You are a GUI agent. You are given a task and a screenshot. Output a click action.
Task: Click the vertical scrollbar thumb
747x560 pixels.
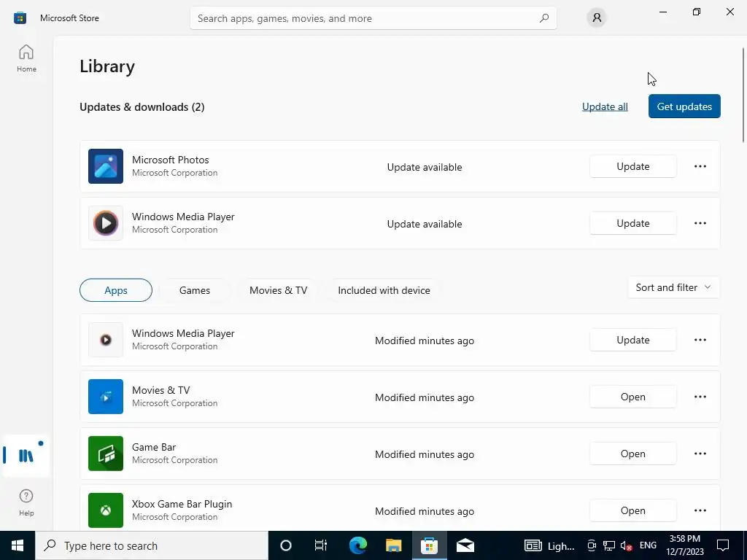(743, 94)
